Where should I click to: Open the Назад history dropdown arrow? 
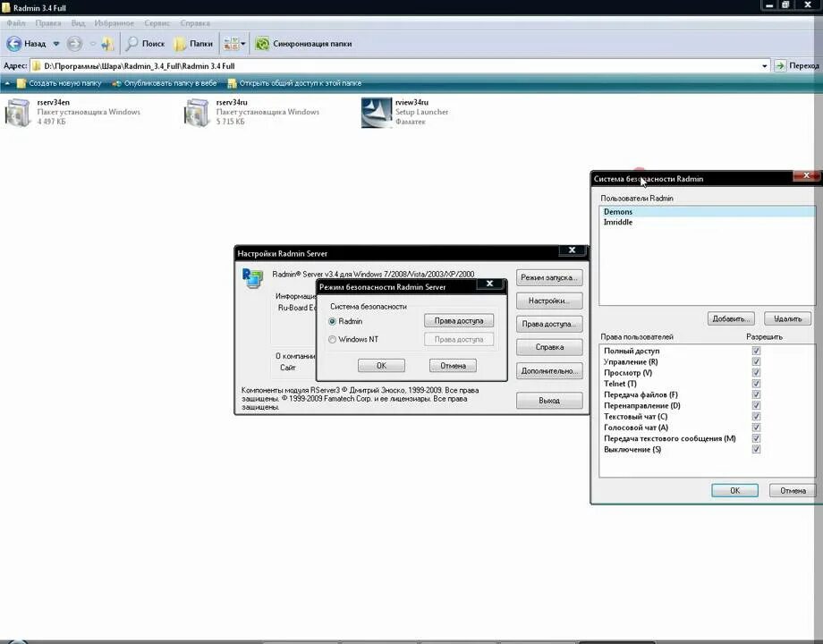[x=56, y=44]
